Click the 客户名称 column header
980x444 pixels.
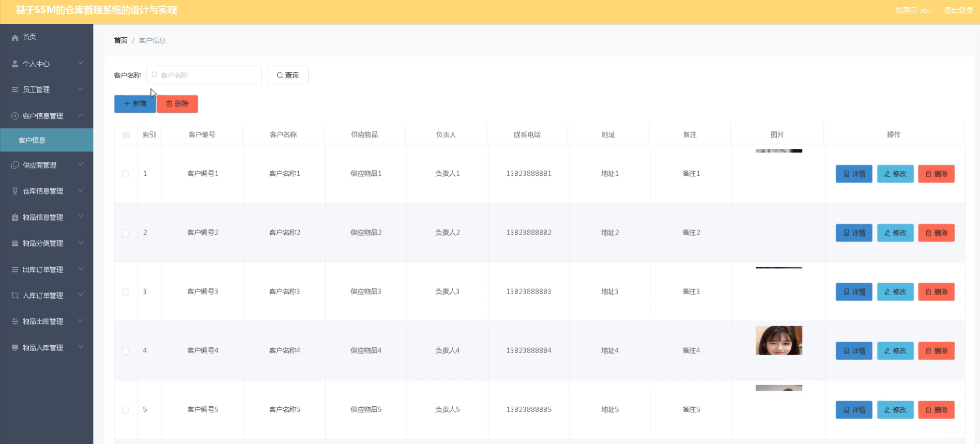tap(283, 134)
